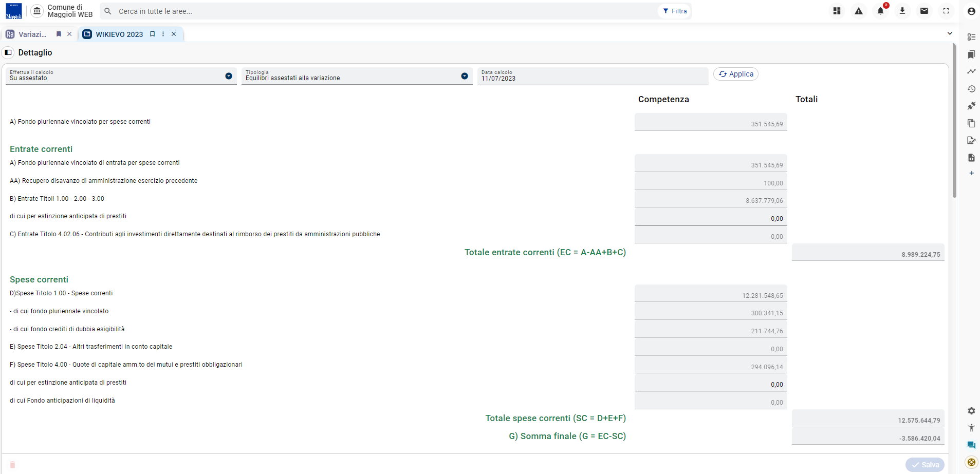Open the user account icon
The height and width of the screenshot is (474, 980).
coord(971,11)
